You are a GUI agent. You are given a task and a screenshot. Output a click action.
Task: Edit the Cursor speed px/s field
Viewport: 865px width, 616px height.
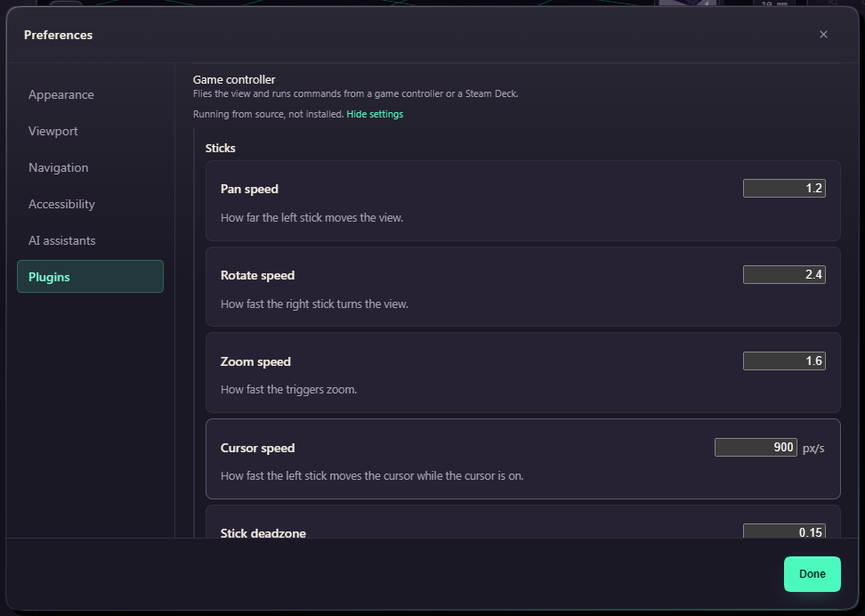coord(756,447)
